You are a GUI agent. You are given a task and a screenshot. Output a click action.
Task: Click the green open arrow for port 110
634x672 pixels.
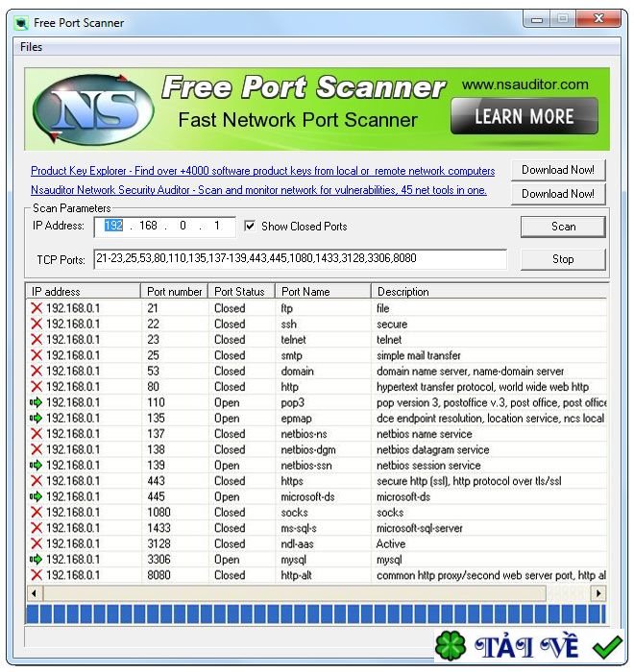37,402
